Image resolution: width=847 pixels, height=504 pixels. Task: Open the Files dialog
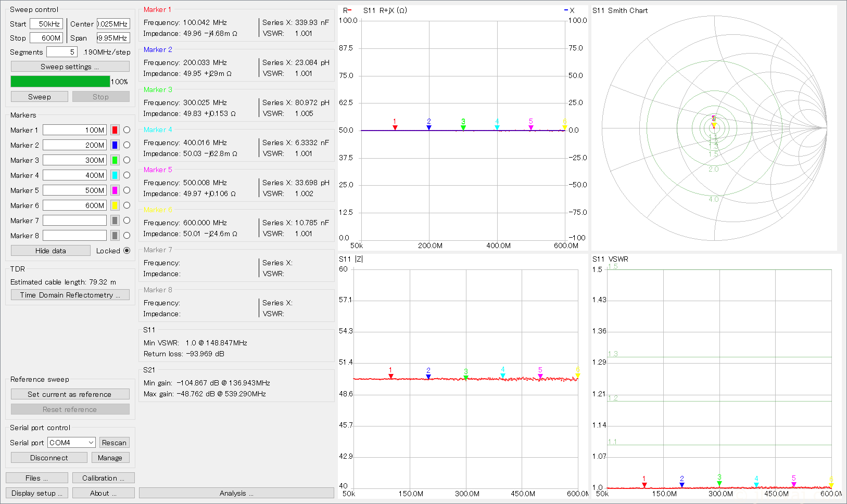tap(36, 478)
